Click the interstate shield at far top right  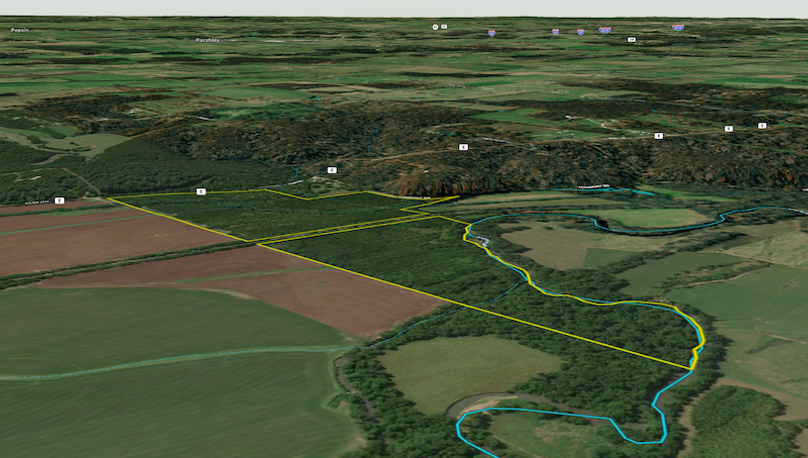678,28
